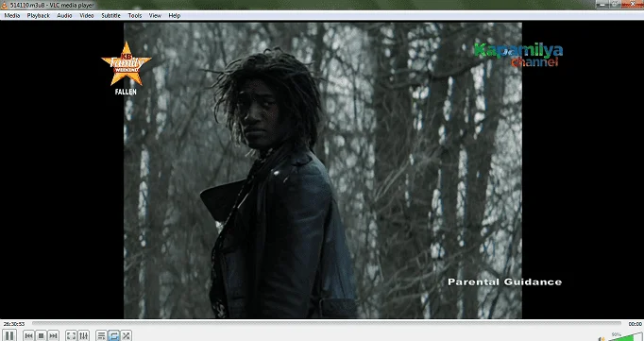Stop playback with the stop button
644x341 pixels.
[x=41, y=335]
